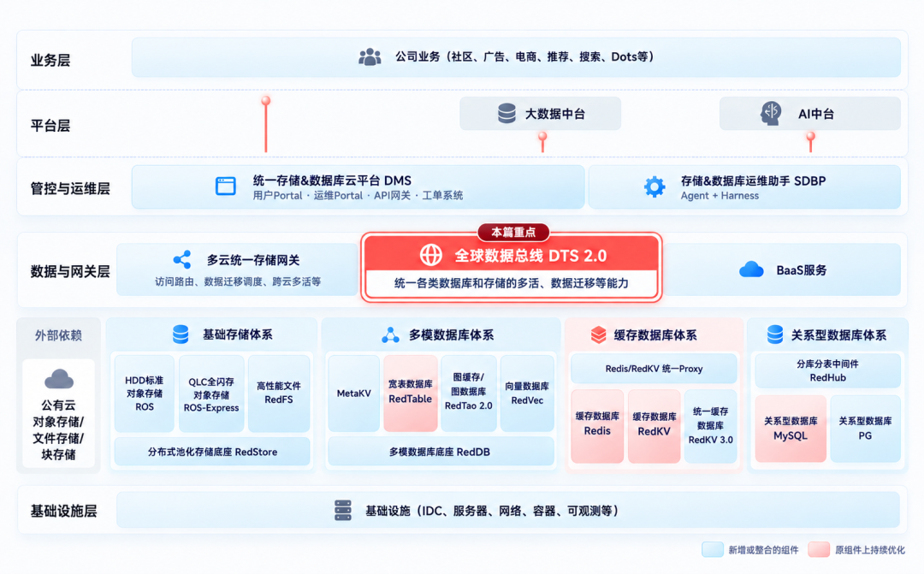Click the 缓存数据库 RedKV box

point(654,425)
